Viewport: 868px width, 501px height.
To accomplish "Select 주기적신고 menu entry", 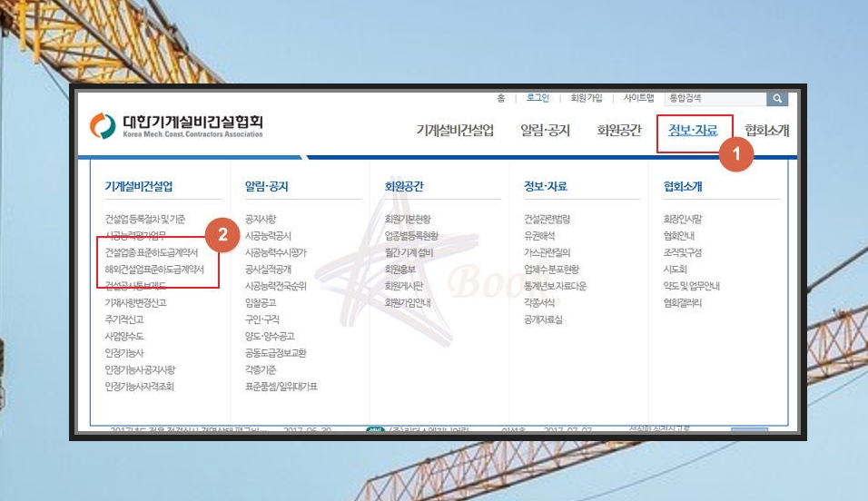I will coord(124,319).
